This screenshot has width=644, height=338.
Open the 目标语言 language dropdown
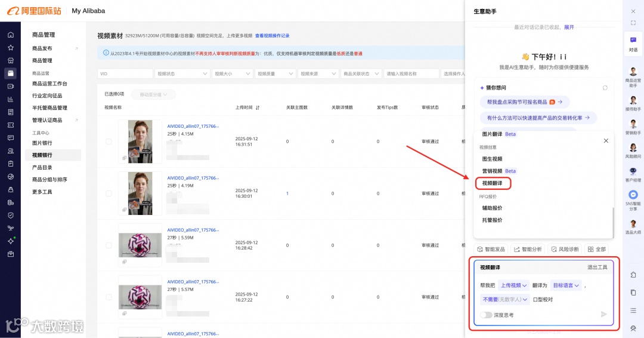566,285
